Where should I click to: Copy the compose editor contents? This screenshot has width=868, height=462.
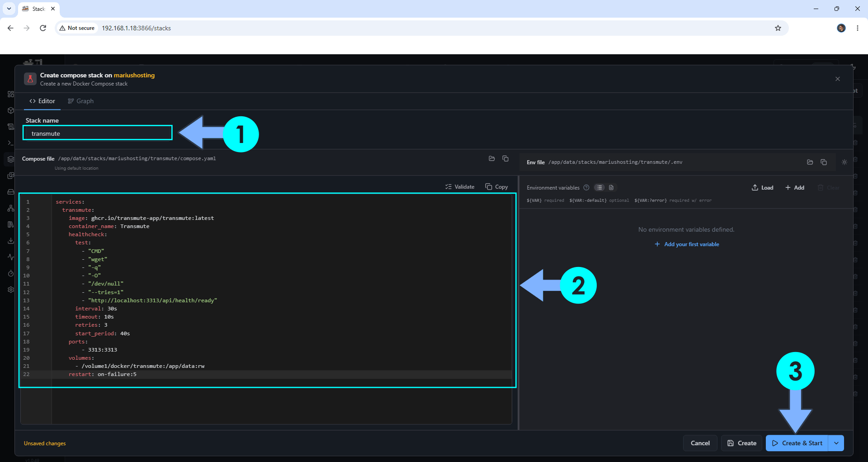tap(496, 187)
